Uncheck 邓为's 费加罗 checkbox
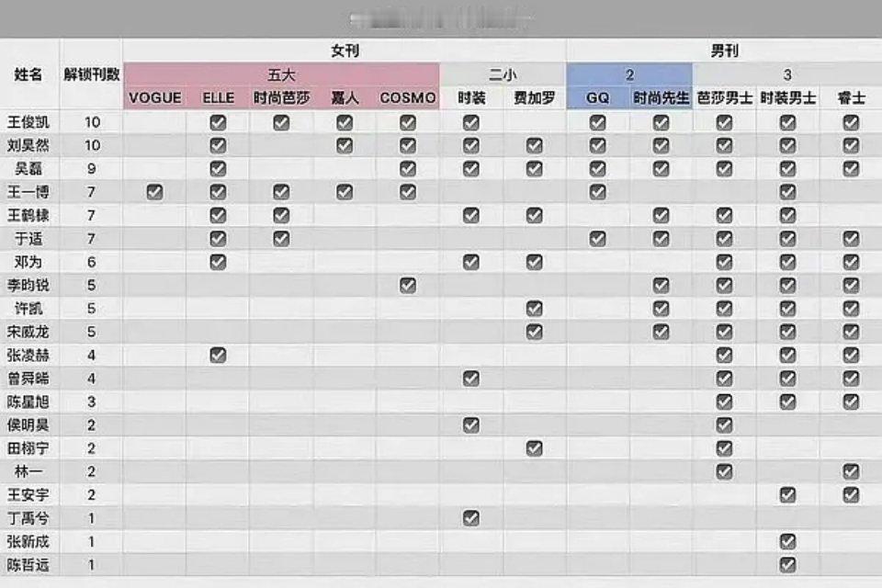This screenshot has width=882, height=588. click(535, 262)
